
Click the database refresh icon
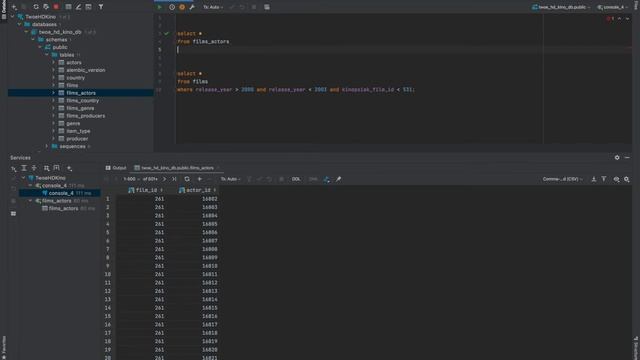[36, 7]
